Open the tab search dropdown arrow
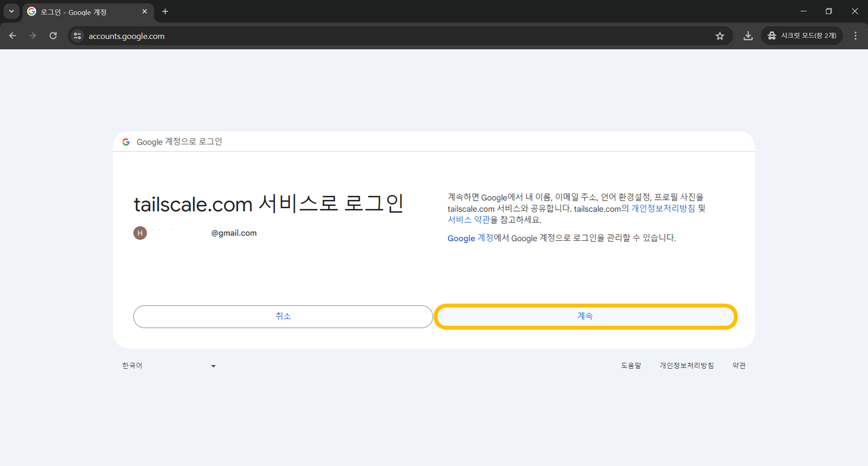 pyautogui.click(x=12, y=12)
